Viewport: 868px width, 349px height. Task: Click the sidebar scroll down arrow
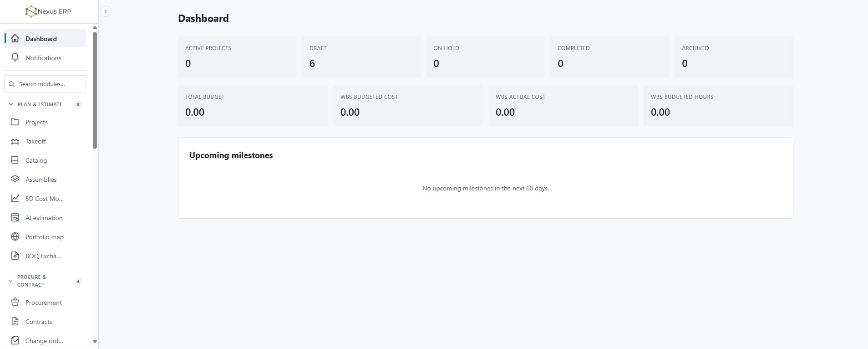point(95,341)
